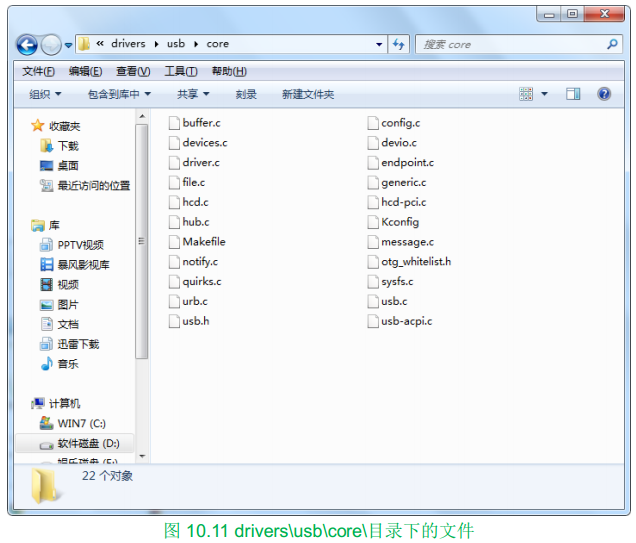Image resolution: width=636 pixels, height=543 pixels.
Task: Select the otg_whitelist.h file icon
Action: [x=373, y=262]
